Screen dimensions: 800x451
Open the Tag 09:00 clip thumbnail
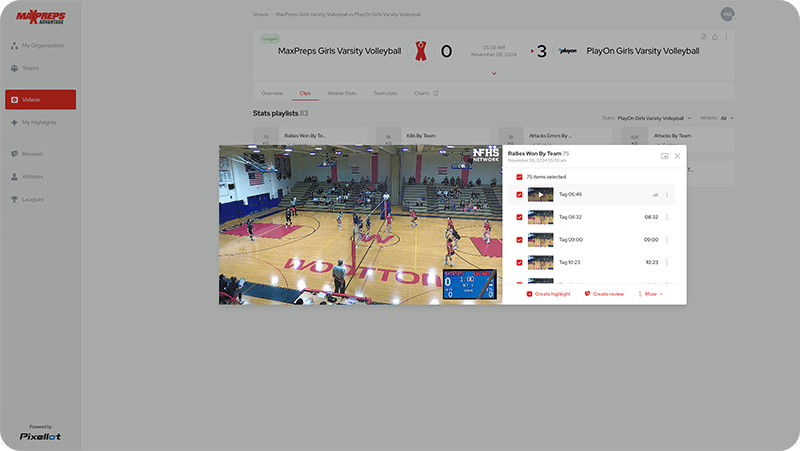pos(540,240)
